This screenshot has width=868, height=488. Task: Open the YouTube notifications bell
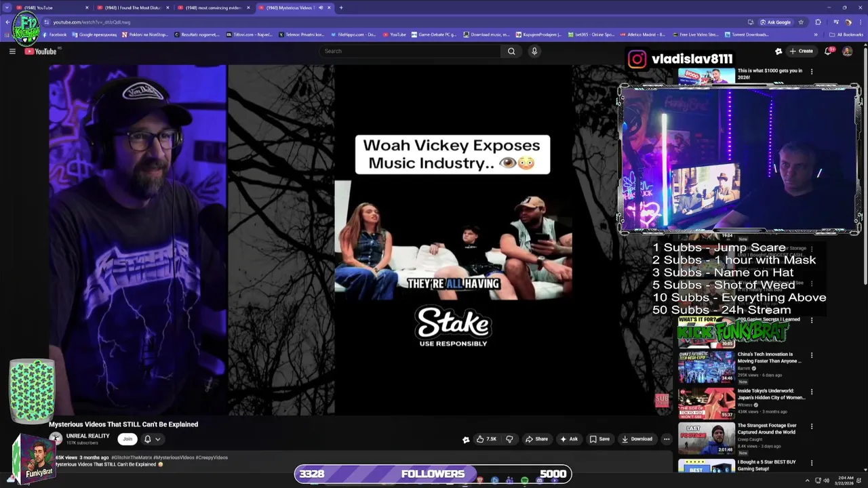click(x=829, y=51)
